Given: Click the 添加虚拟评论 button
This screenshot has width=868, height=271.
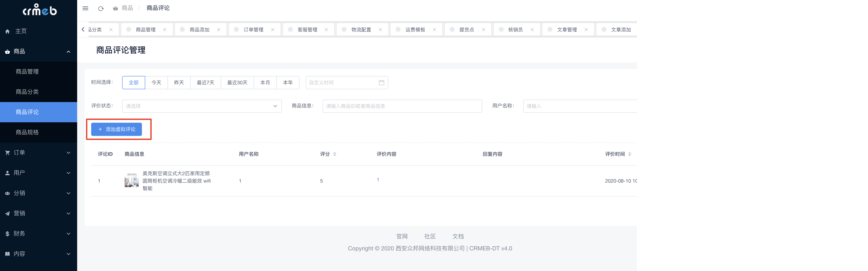Looking at the screenshot, I should tap(117, 129).
